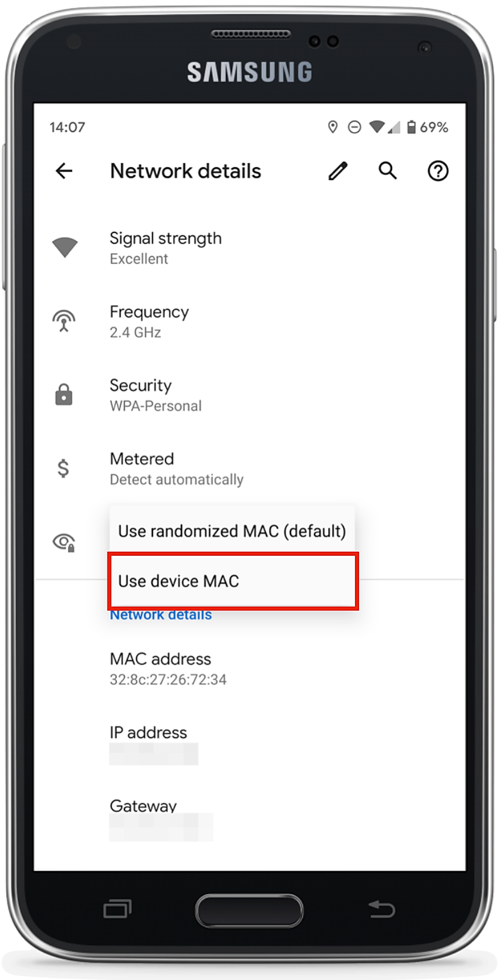This screenshot has width=500, height=980.
Task: Open the help question mark icon
Action: pyautogui.click(x=438, y=171)
